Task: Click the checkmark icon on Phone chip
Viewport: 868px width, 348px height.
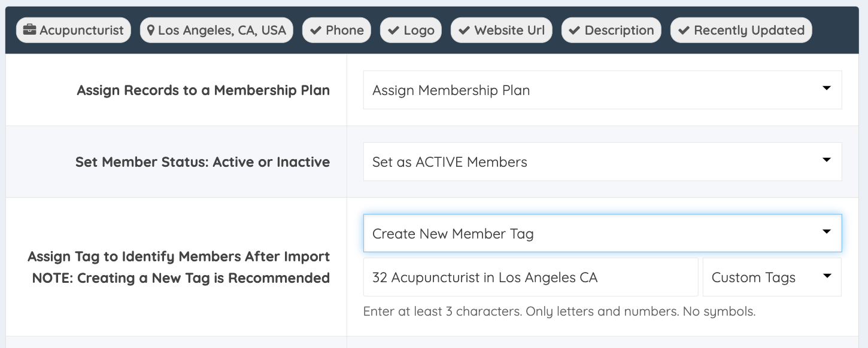Action: (x=315, y=30)
